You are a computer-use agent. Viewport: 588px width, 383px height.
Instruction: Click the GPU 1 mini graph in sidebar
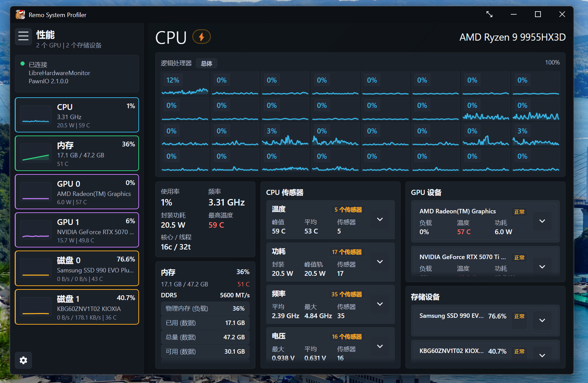point(36,230)
